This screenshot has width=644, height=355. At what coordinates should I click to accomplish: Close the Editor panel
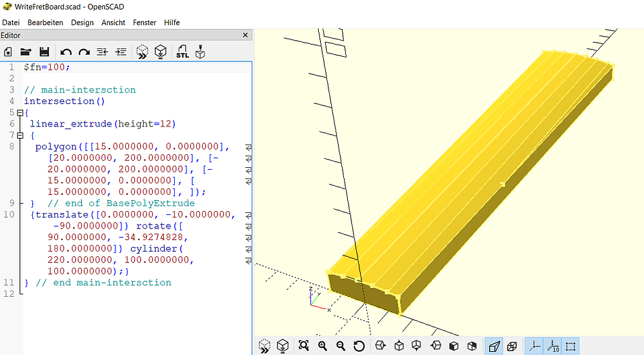[246, 35]
